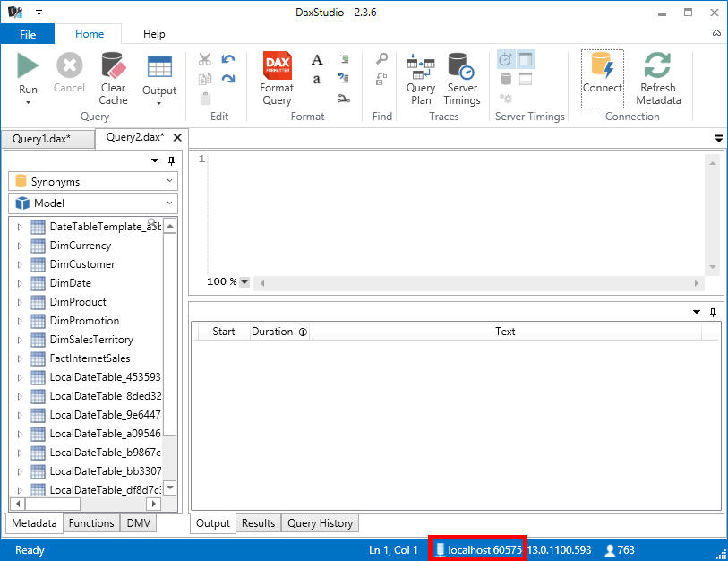Expand the DimCustomer table node
The height and width of the screenshot is (561, 728).
point(20,264)
